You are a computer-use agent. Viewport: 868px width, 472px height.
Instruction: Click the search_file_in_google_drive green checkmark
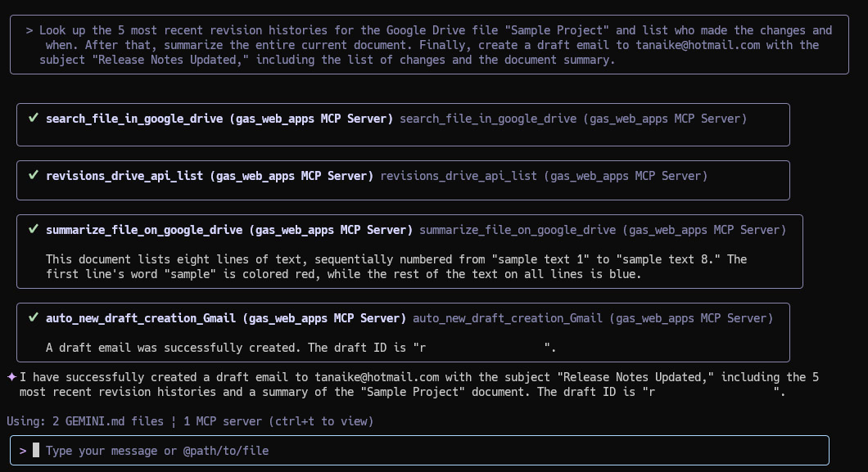[x=34, y=118]
